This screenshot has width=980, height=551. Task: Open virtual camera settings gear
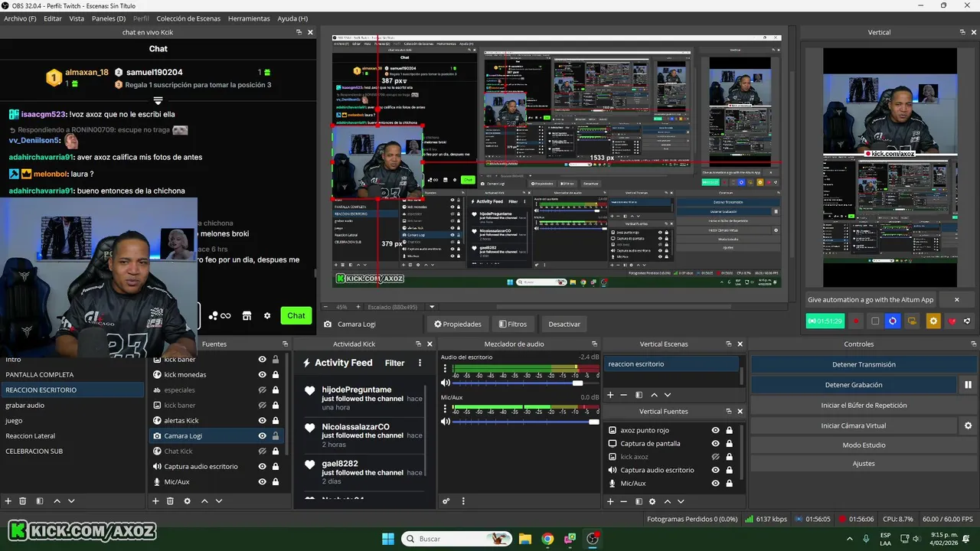click(968, 425)
